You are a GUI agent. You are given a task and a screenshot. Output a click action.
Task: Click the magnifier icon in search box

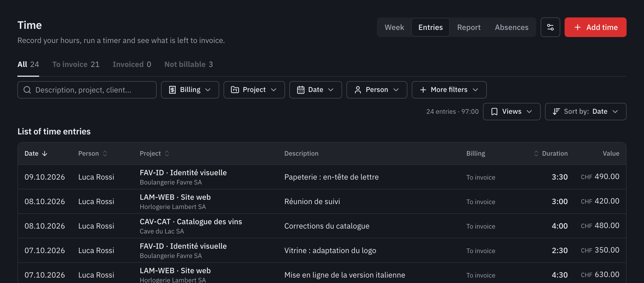(27, 90)
